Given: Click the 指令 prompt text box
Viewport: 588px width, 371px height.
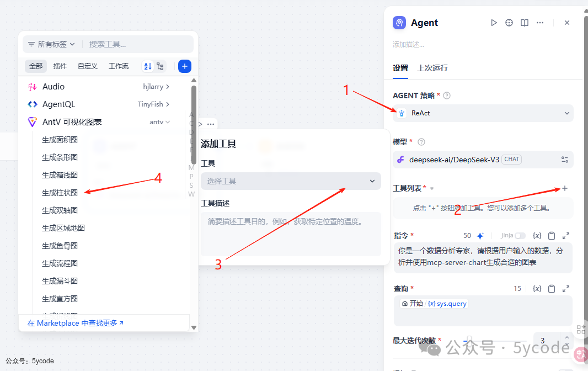Looking at the screenshot, I should coord(483,258).
